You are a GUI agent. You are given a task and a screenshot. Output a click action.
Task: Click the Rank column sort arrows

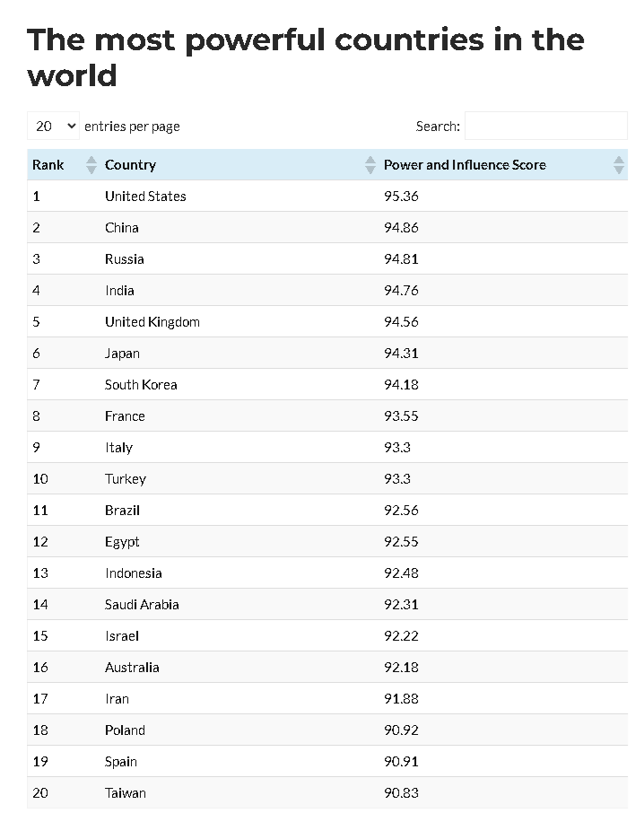click(x=91, y=165)
